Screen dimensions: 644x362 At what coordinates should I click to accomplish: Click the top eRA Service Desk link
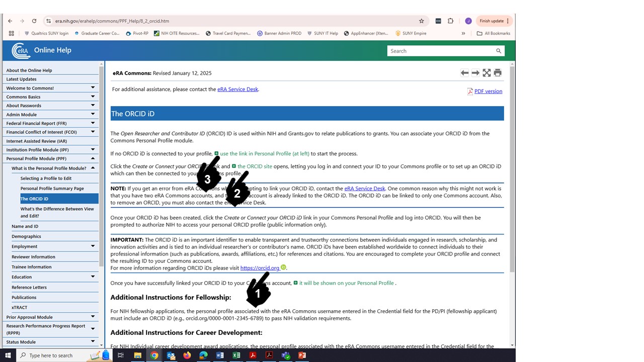click(237, 89)
